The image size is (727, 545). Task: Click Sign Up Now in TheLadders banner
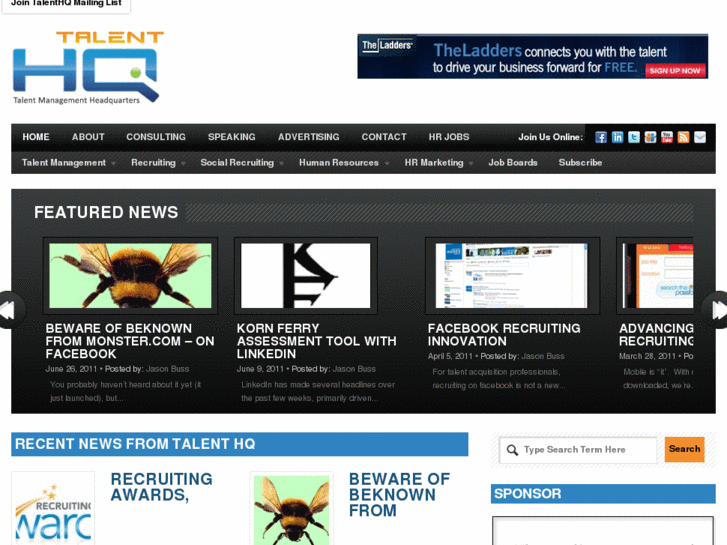tap(675, 71)
